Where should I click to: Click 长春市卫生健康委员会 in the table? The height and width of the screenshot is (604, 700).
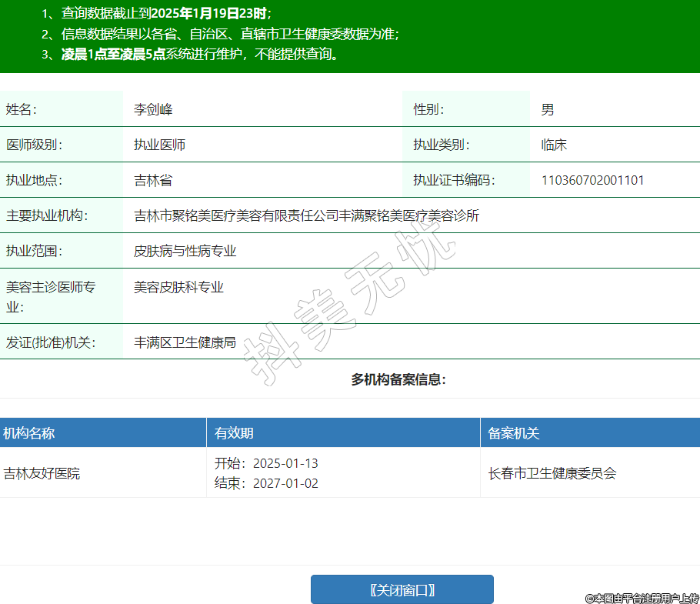coord(552,473)
